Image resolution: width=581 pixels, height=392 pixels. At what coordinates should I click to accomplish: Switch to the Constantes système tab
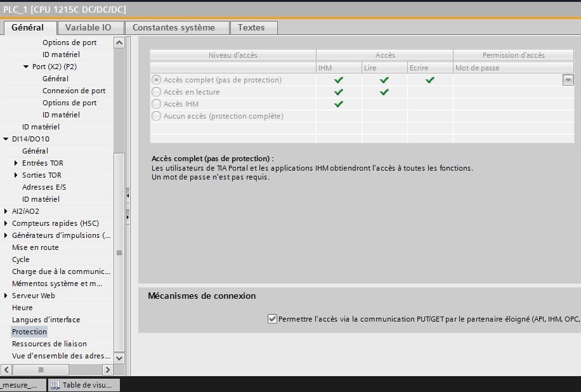(177, 27)
